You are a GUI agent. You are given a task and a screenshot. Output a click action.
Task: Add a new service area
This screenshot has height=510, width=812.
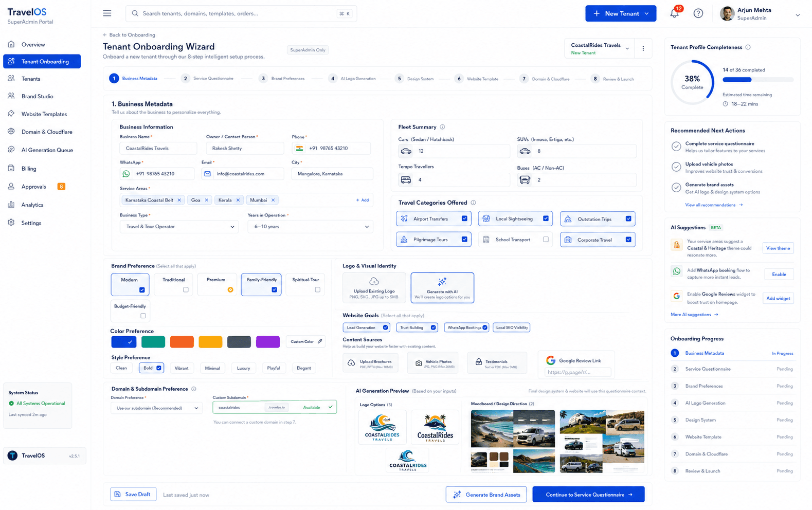point(363,200)
